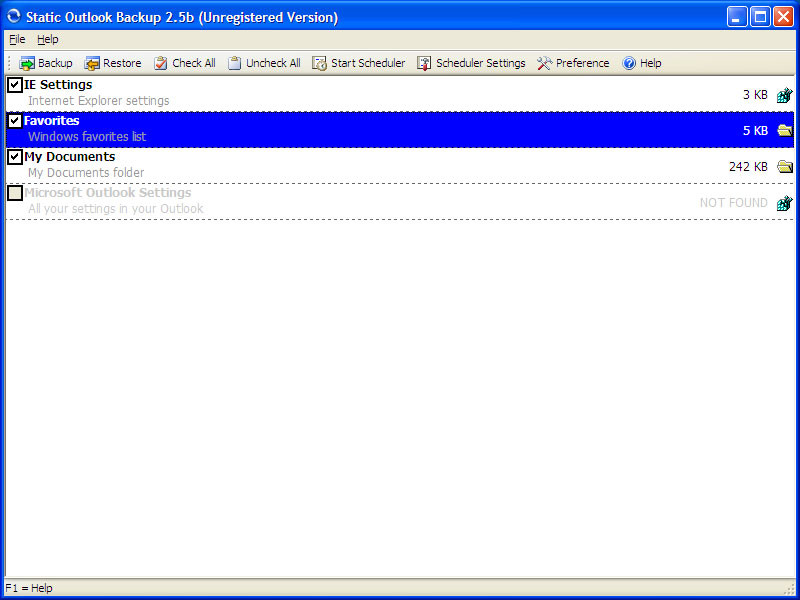Click the Start Scheduler label
The image size is (800, 600).
(x=368, y=63)
